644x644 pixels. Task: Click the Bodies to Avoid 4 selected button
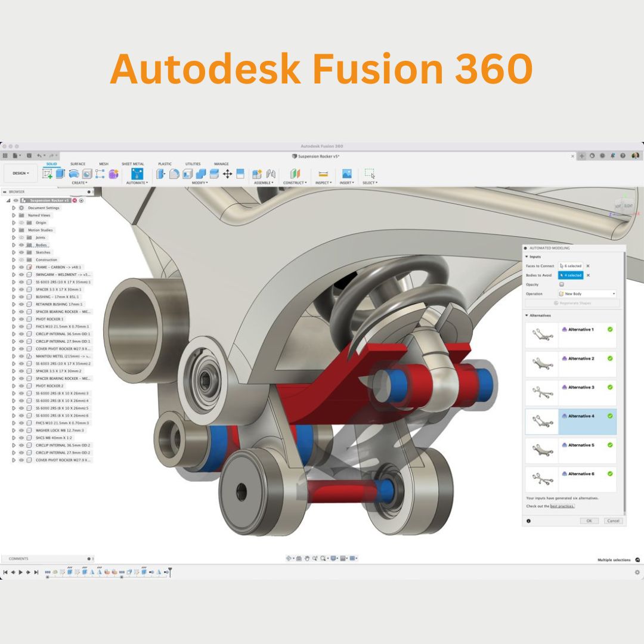(x=571, y=275)
